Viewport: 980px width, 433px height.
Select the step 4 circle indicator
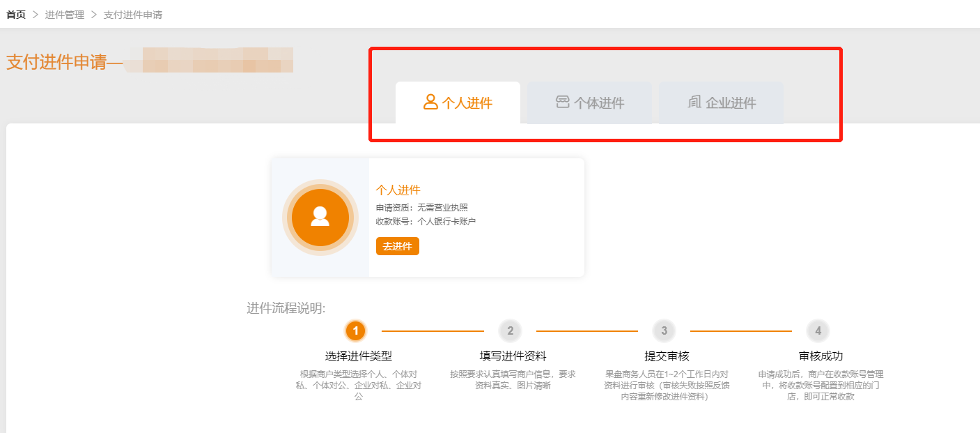coord(818,331)
